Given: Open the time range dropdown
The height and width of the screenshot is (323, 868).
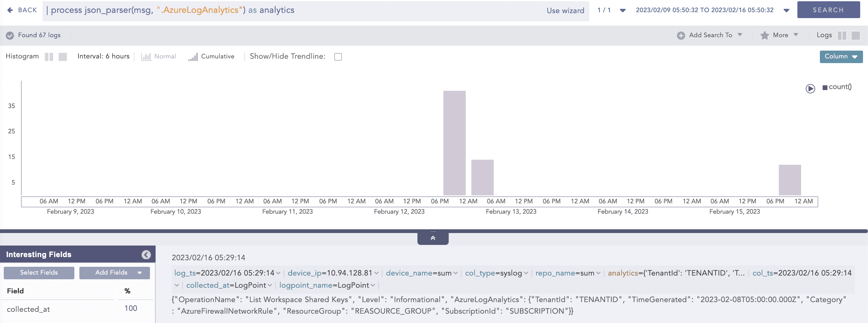Looking at the screenshot, I should pos(786,10).
